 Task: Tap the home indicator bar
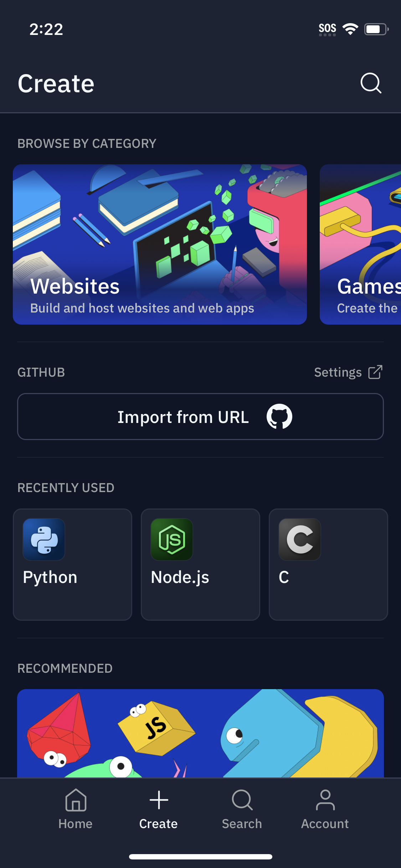pyautogui.click(x=200, y=857)
